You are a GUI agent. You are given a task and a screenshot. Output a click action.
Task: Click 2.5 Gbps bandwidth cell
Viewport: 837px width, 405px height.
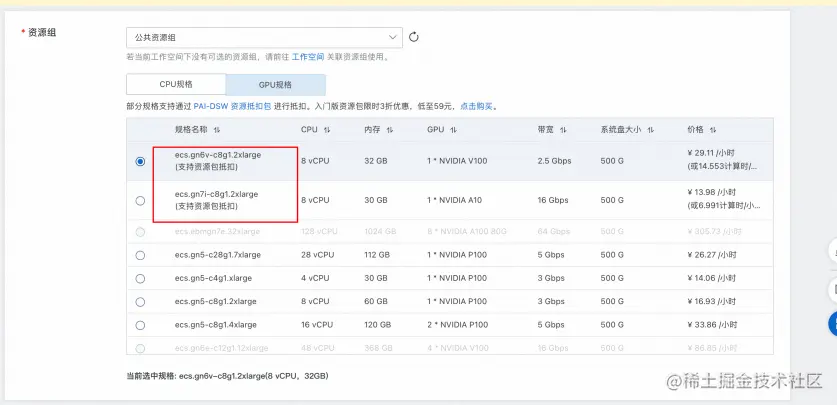[x=555, y=161]
